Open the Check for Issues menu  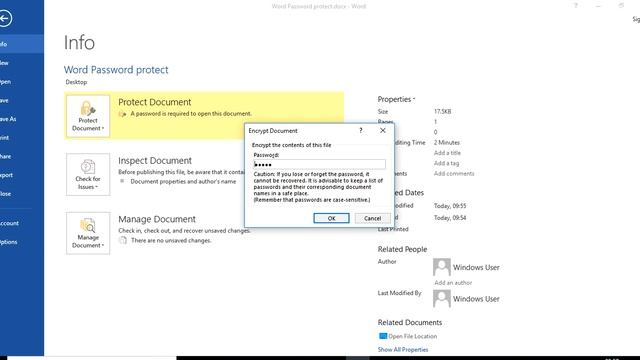click(88, 175)
